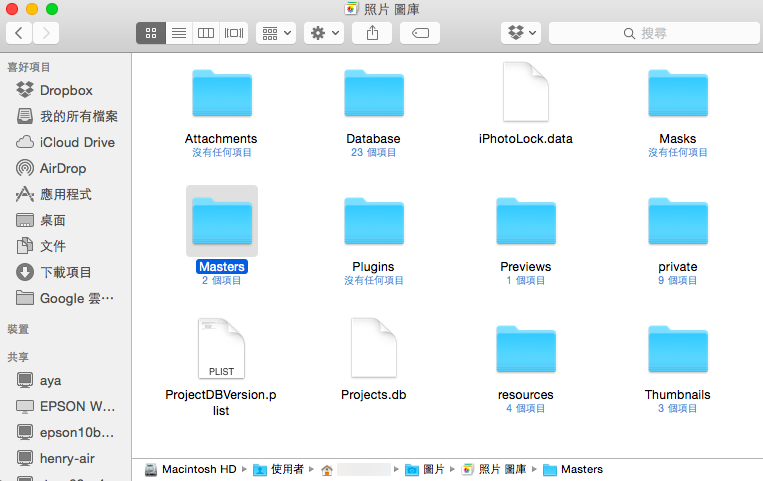Click Masters in the path bar
This screenshot has width=763, height=481.
point(573,469)
